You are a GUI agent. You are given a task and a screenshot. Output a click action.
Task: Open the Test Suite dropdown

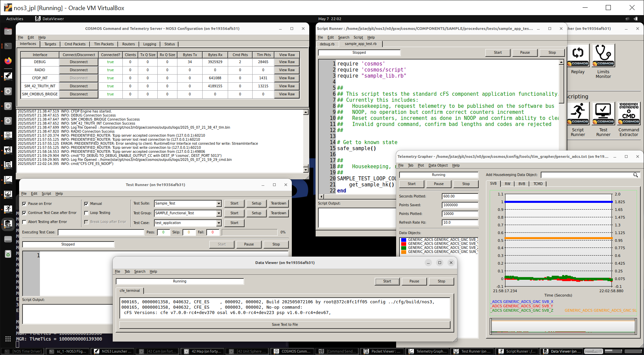219,204
